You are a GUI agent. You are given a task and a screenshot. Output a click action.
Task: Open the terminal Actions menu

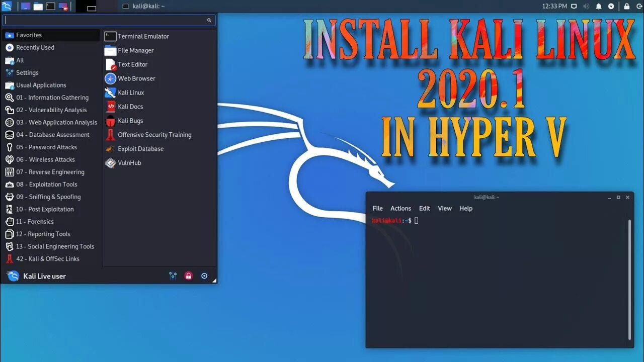(400, 208)
